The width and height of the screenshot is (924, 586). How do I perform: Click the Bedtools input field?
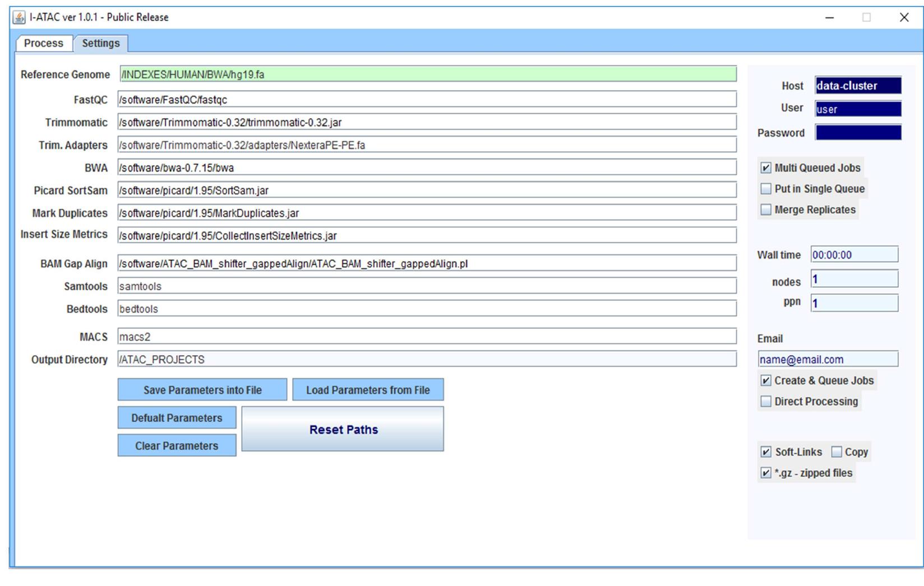427,309
